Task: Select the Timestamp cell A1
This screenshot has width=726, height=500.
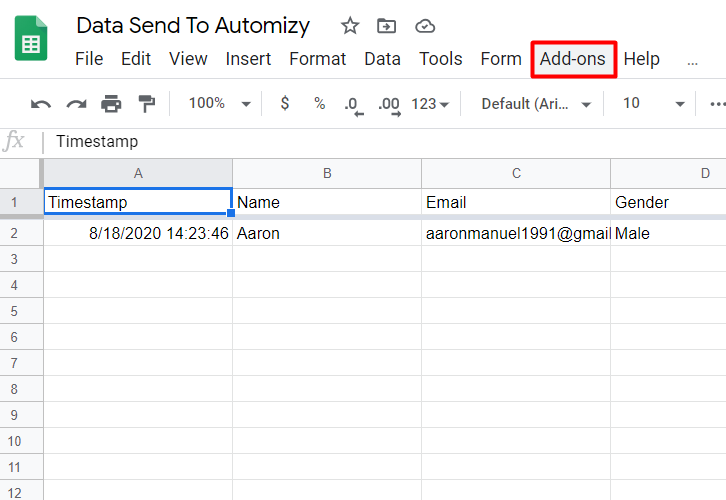Action: coord(138,202)
